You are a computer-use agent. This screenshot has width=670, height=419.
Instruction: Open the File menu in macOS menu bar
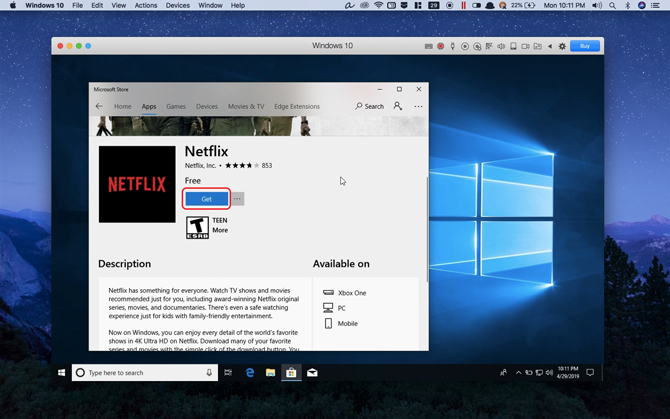tap(78, 5)
